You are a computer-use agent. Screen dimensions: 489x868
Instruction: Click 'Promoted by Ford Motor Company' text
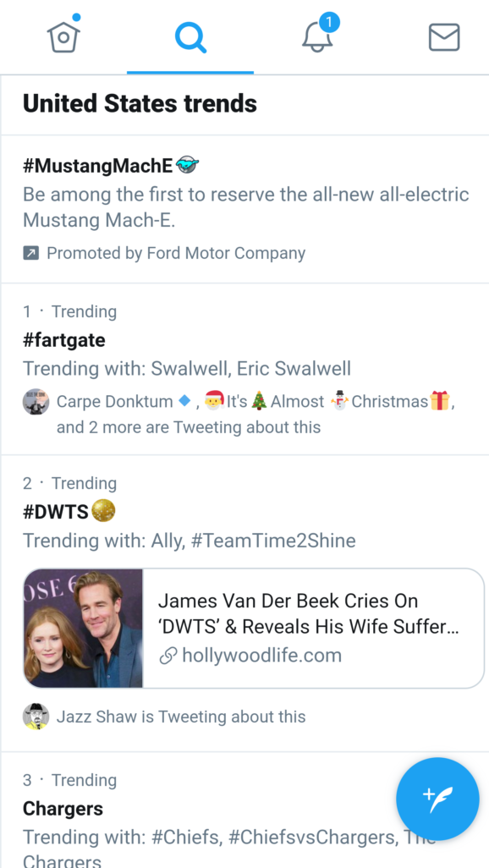pyautogui.click(x=176, y=253)
